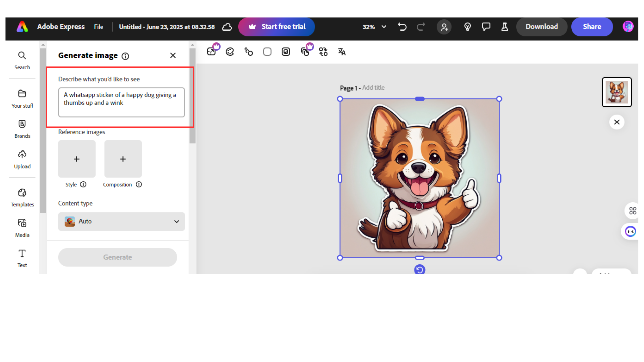Click the prompt description text field
The width and height of the screenshot is (644, 362).
pos(121,102)
